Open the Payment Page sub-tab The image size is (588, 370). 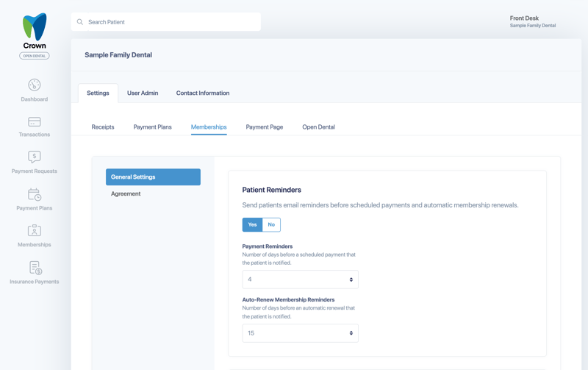pyautogui.click(x=265, y=127)
